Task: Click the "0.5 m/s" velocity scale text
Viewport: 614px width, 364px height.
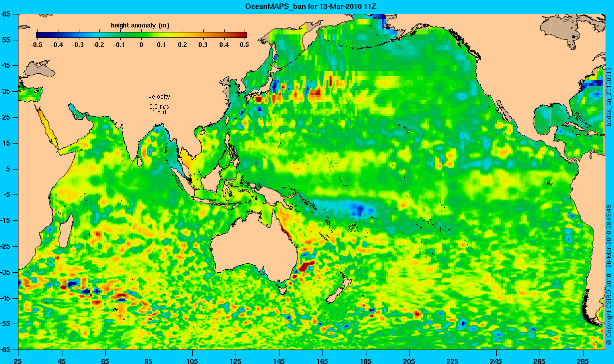Action: 159,107
